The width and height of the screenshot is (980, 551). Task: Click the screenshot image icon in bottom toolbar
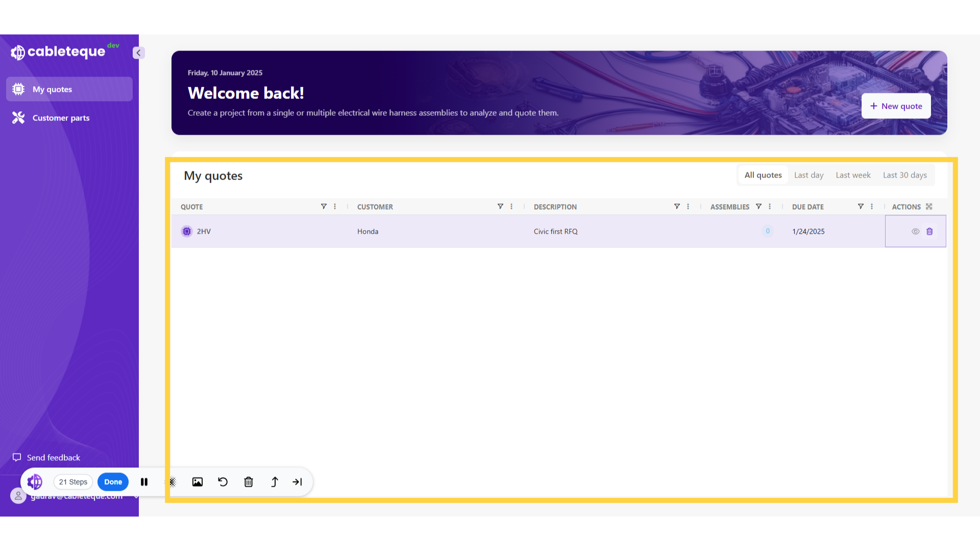[198, 482]
